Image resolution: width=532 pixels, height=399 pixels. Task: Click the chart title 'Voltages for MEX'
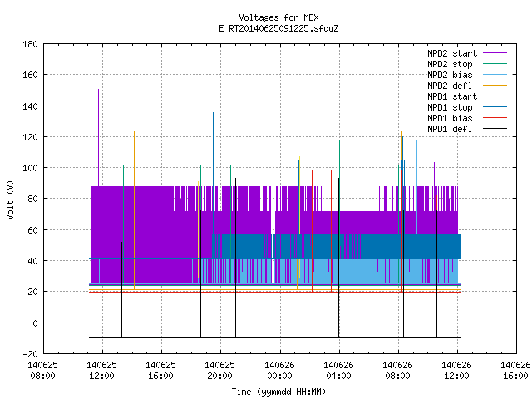point(278,17)
